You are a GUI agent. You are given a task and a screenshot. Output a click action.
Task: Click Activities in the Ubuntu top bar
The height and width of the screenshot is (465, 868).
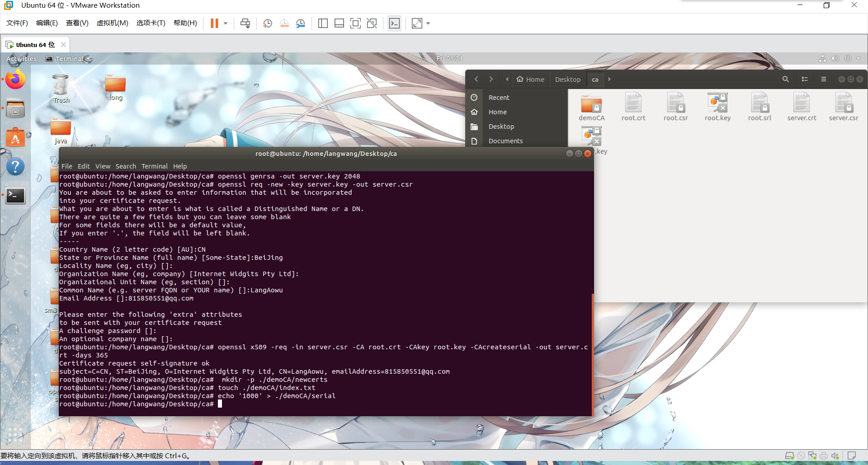coord(21,59)
